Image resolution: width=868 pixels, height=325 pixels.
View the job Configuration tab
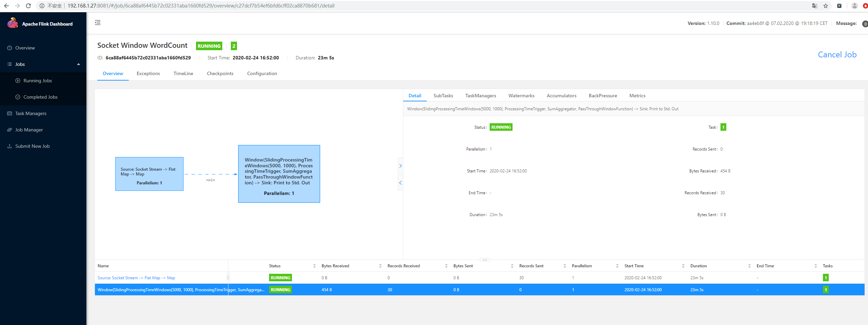262,73
